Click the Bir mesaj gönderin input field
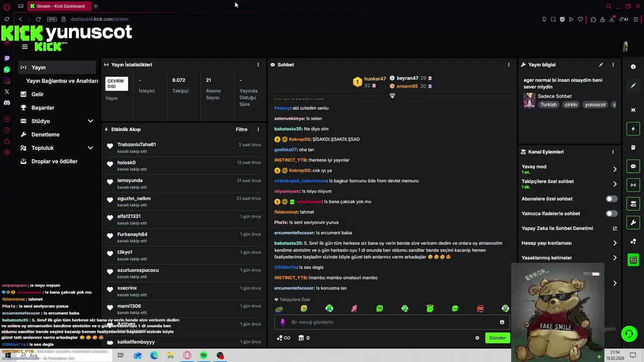The width and height of the screenshot is (644, 362). 392,322
